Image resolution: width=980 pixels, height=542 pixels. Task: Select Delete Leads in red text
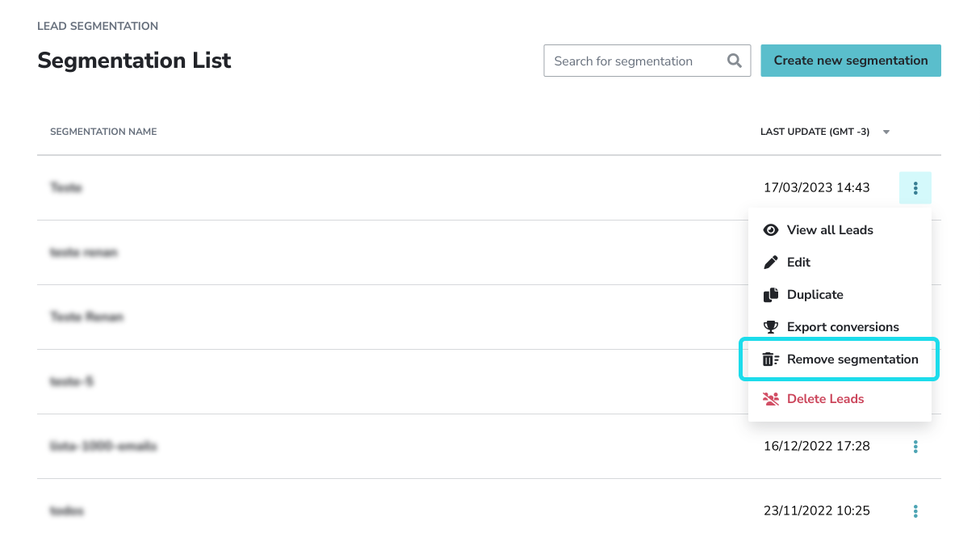[825, 398]
